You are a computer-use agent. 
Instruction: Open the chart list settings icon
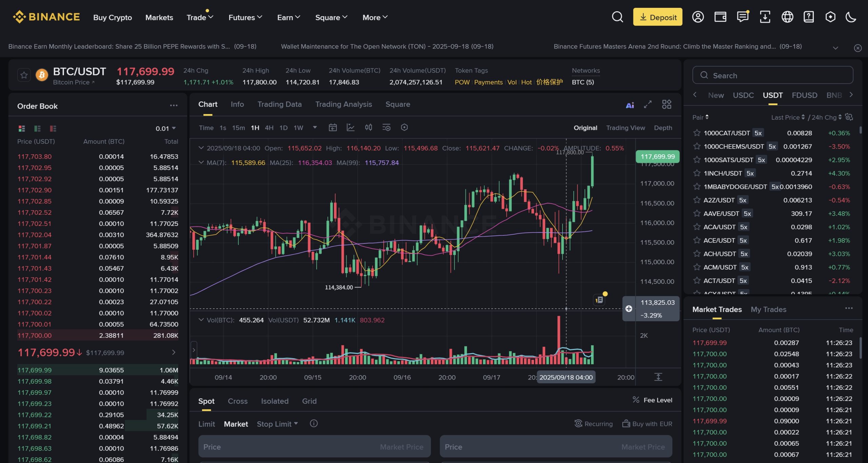(386, 128)
